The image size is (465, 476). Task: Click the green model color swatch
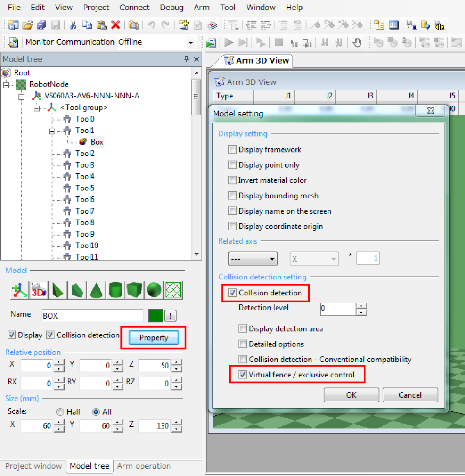pyautogui.click(x=155, y=315)
